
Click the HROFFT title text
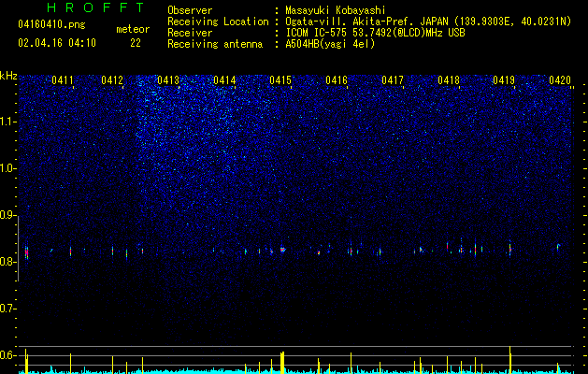point(96,7)
